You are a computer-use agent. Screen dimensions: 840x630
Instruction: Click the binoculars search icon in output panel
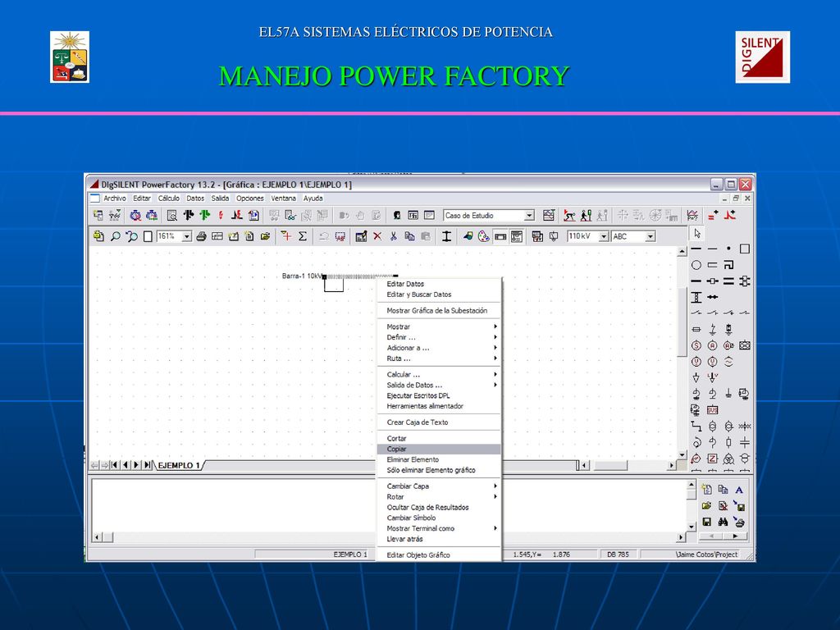point(723,521)
